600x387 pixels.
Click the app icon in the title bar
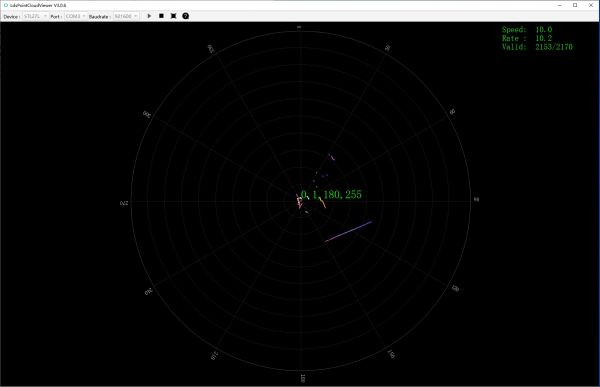[x=5, y=5]
